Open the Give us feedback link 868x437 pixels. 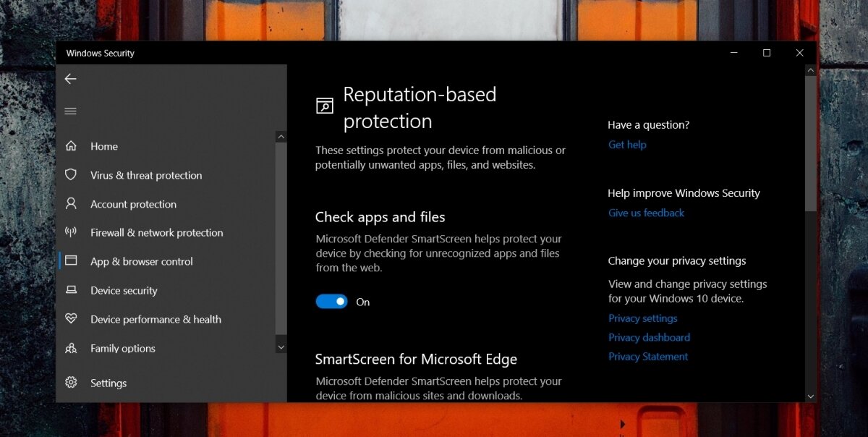(x=646, y=213)
